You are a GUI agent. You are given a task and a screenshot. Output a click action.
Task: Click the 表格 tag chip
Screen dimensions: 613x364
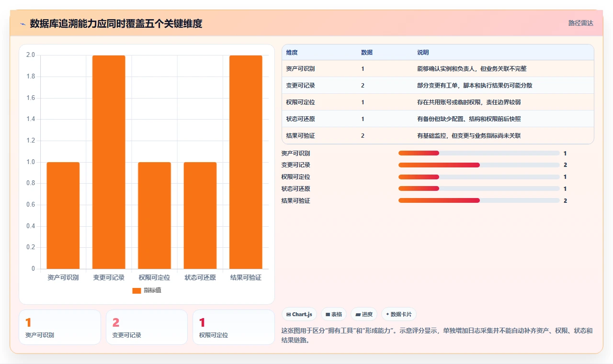[334, 314]
